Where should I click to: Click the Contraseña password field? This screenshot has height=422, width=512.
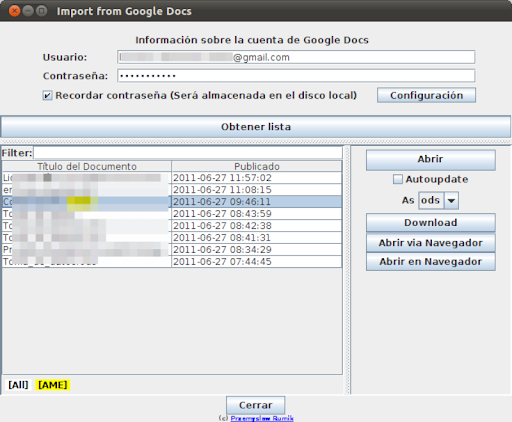pyautogui.click(x=296, y=76)
